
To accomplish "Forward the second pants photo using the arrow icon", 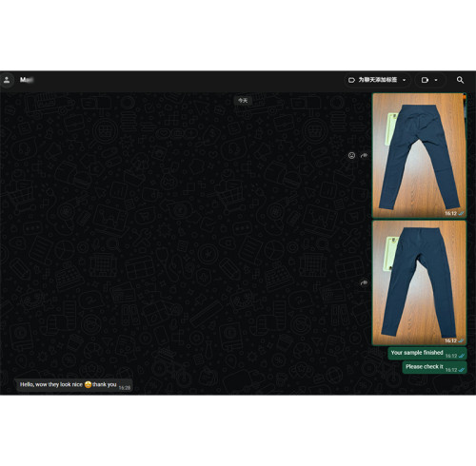I will (x=364, y=282).
